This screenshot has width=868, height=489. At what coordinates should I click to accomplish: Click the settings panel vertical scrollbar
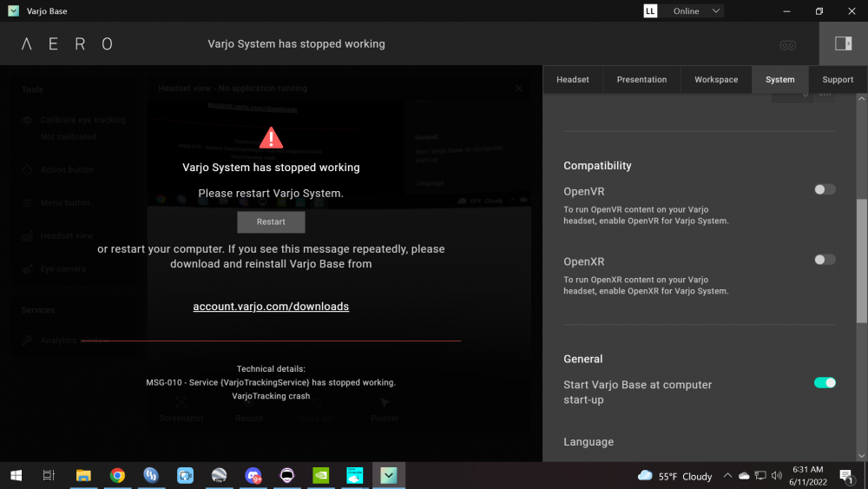tap(861, 261)
